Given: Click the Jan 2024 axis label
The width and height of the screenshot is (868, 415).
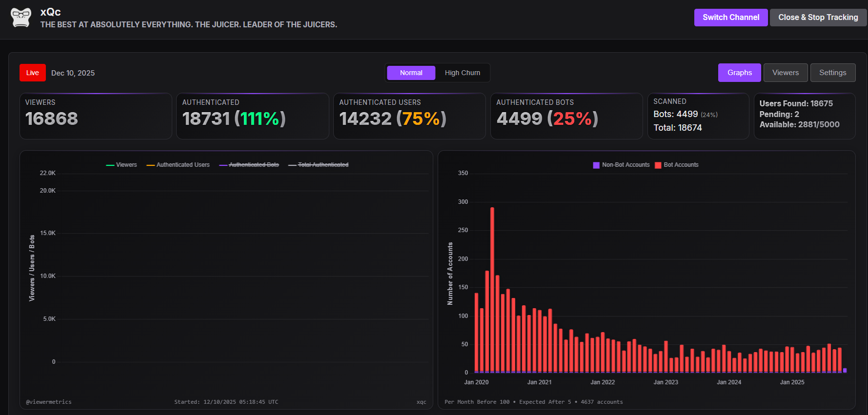Looking at the screenshot, I should (729, 382).
